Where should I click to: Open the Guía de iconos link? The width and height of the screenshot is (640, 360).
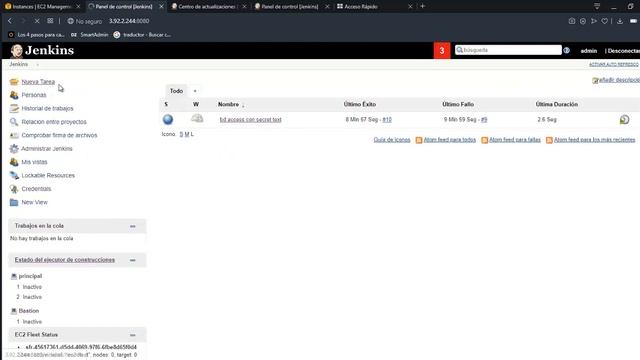[x=392, y=140]
